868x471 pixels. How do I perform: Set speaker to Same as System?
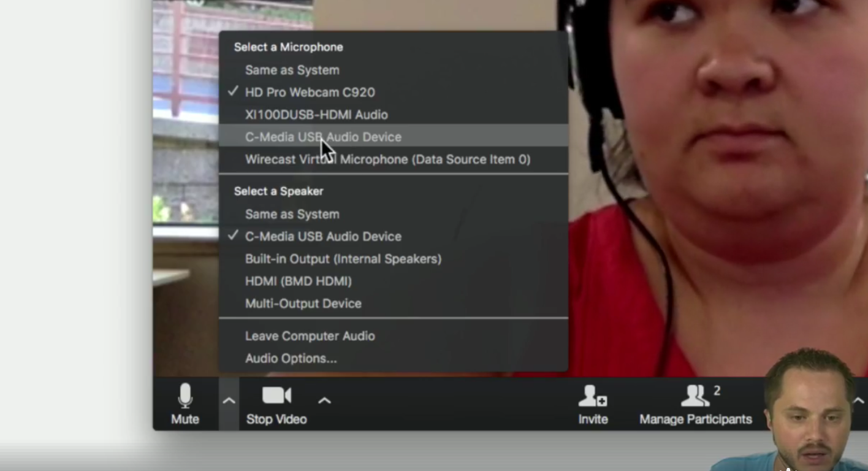292,214
